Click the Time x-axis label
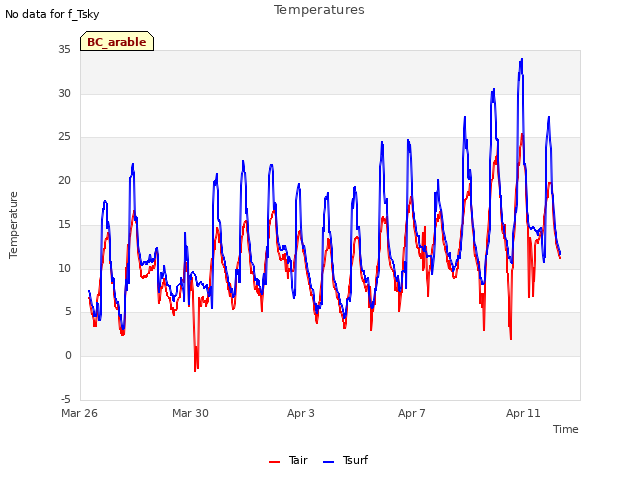The width and height of the screenshot is (640, 480). [566, 429]
